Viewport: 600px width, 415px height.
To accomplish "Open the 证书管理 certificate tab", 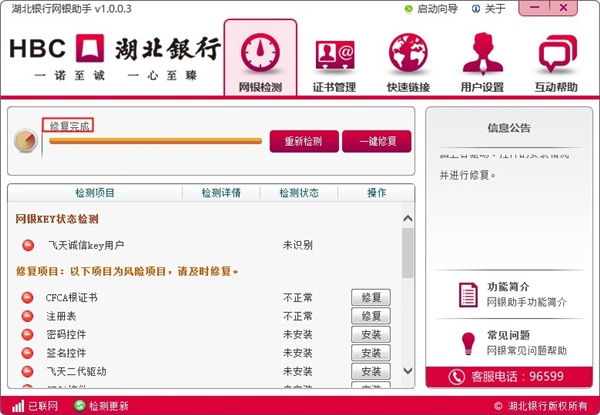I will pos(334,63).
